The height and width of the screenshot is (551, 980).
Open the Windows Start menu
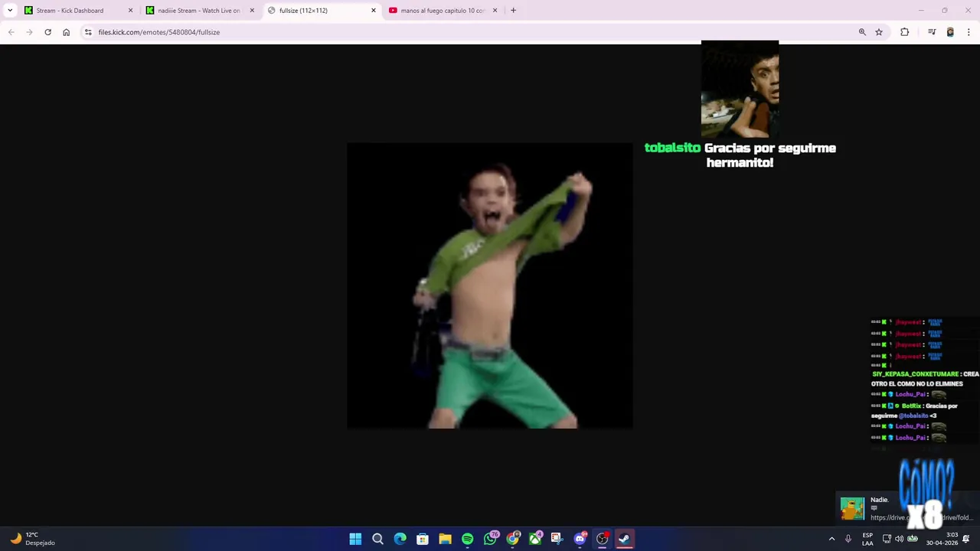(x=355, y=539)
